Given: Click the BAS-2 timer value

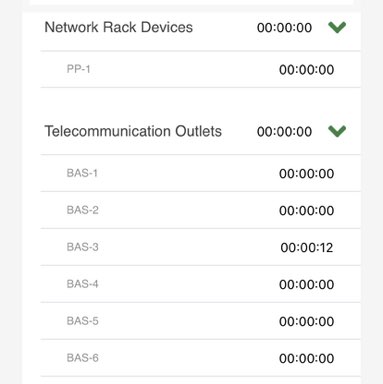Looking at the screenshot, I should (x=307, y=211).
